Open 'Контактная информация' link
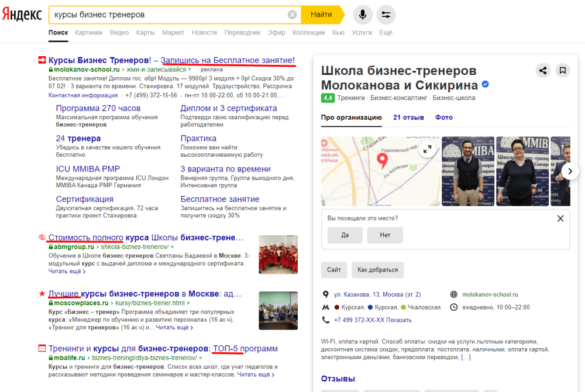The width and height of the screenshot is (585, 392). coord(83,95)
